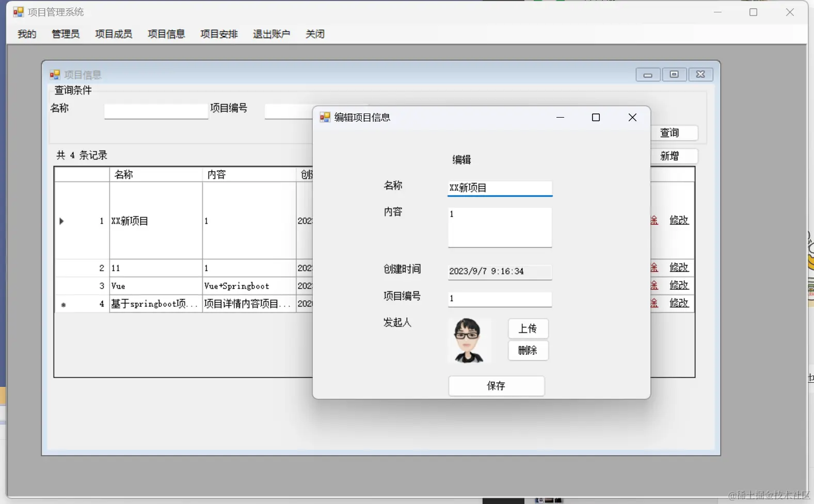Open the 我的 menu
This screenshot has width=814, height=504.
pyautogui.click(x=27, y=34)
